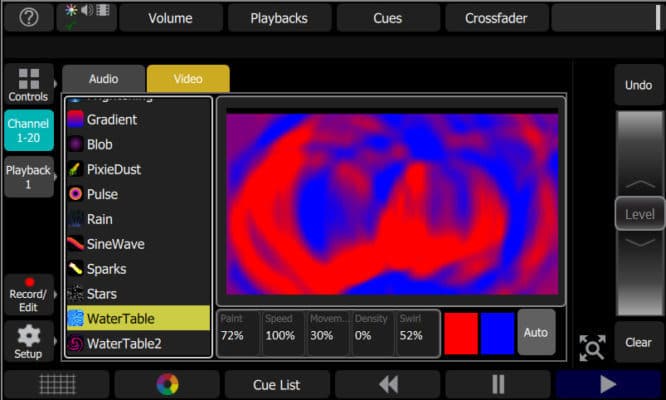Viewport: 666px width, 400px height.
Task: Lower level with the down chevron
Action: pos(639,243)
